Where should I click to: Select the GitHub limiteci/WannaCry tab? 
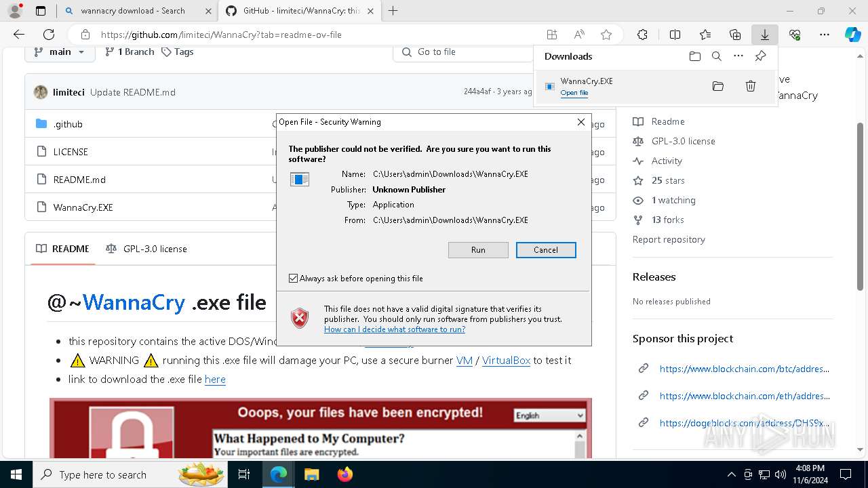coord(301,11)
